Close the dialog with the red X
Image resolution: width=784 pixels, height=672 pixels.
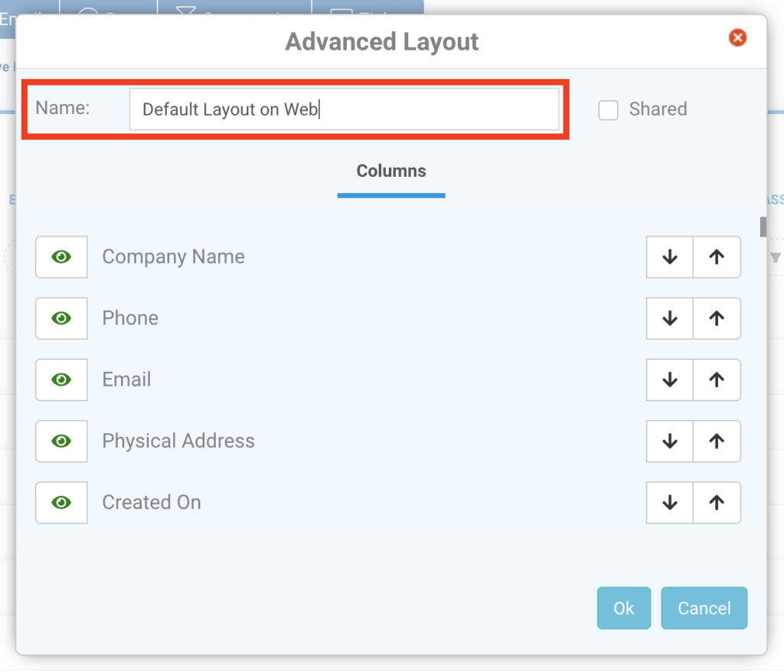point(737,38)
